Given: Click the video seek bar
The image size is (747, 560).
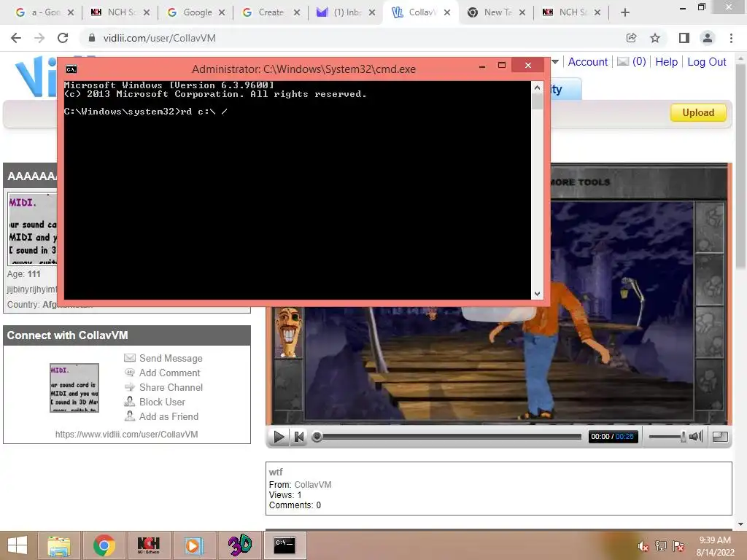Looking at the screenshot, I should coord(447,437).
